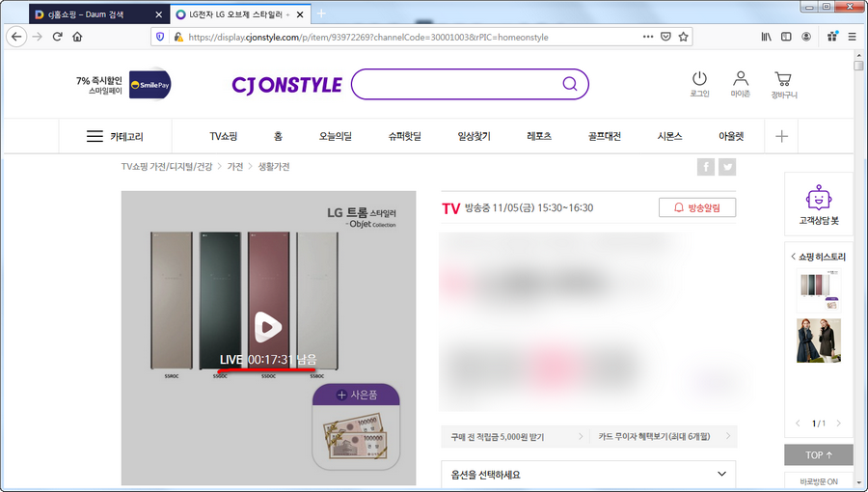868x492 pixels.
Task: Click 생활가전 breadcrumb link
Action: click(274, 167)
